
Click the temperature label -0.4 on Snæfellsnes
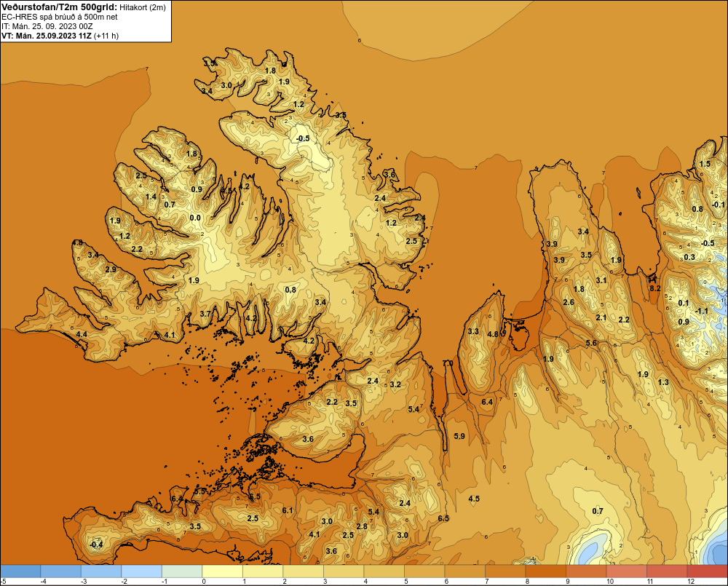click(96, 545)
